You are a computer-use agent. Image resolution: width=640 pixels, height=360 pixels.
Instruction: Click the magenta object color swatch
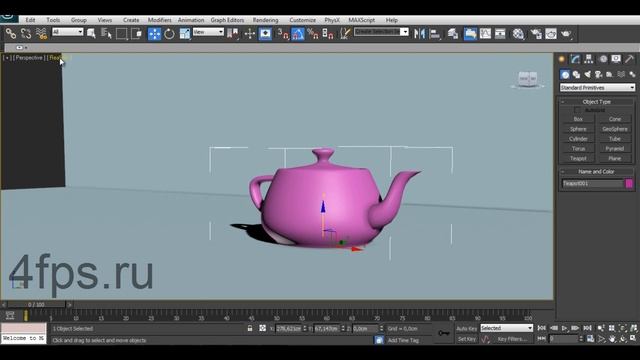(629, 184)
